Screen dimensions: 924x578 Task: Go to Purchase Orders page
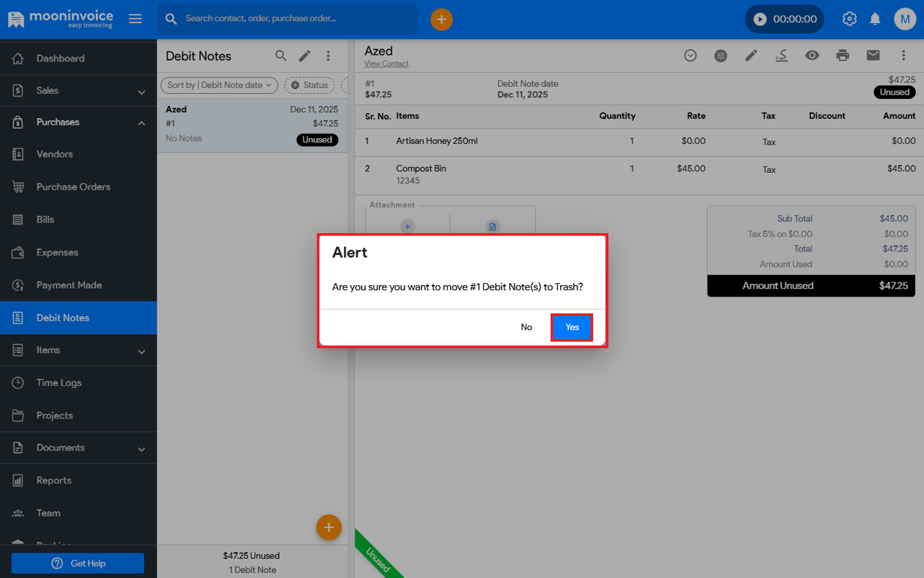(73, 187)
